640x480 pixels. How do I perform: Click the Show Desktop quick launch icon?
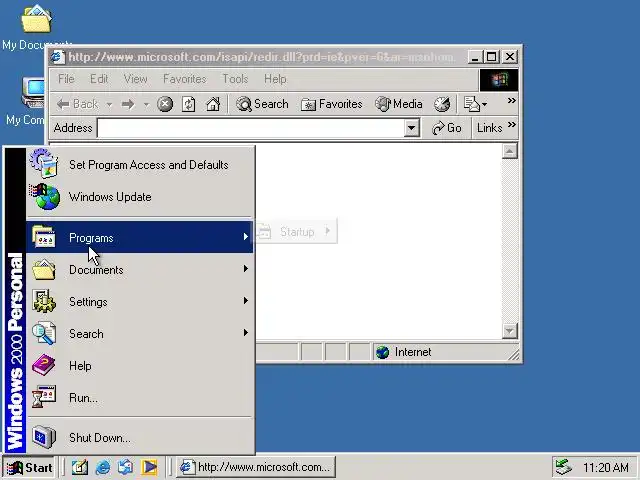coord(80,467)
